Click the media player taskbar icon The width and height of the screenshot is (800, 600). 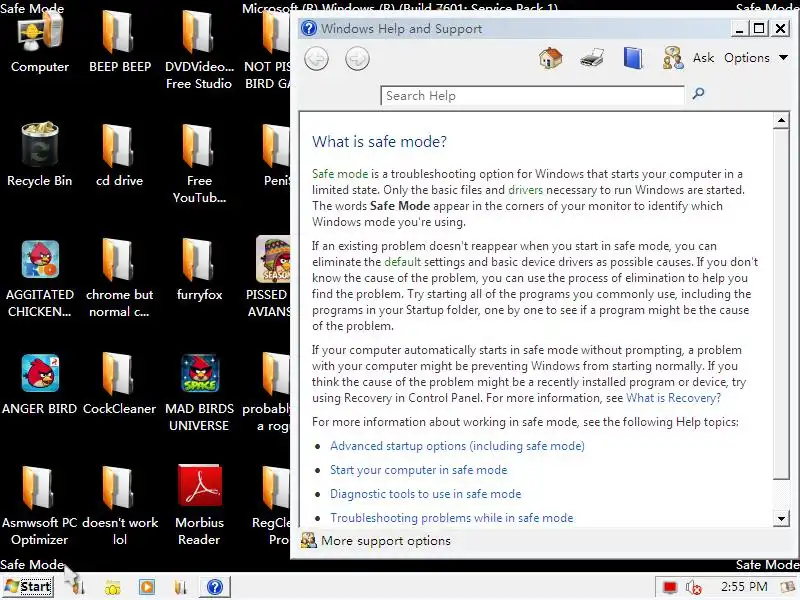pyautogui.click(x=146, y=587)
